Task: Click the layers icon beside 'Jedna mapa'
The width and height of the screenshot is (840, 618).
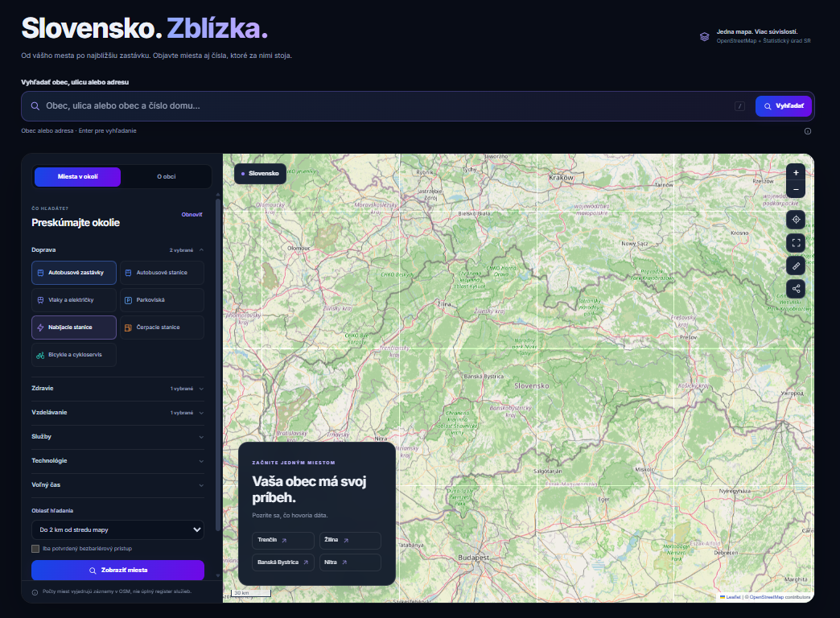Action: [x=705, y=36]
